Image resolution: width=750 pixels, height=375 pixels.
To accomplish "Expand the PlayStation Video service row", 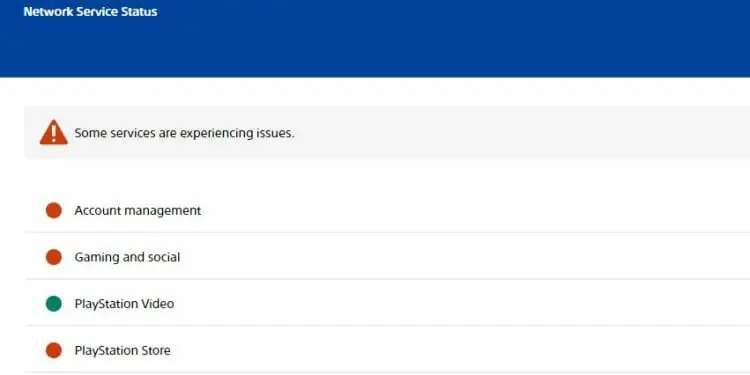I will pos(387,303).
